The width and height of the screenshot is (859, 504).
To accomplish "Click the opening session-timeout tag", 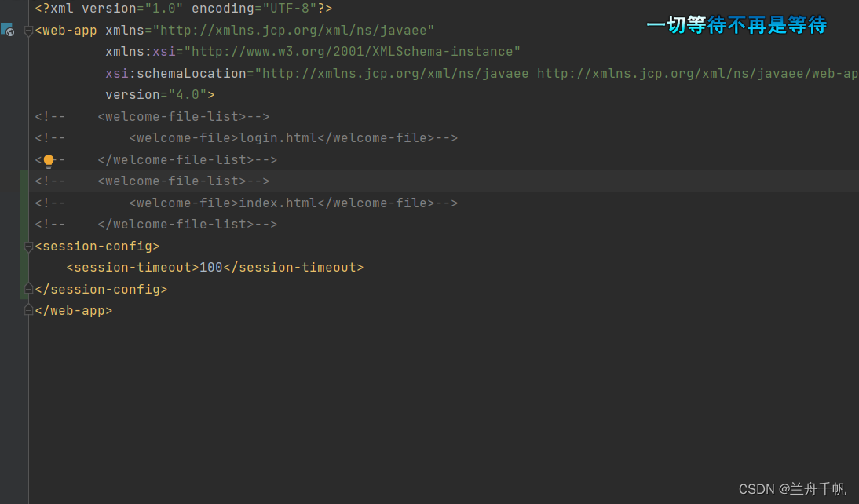I will click(x=133, y=268).
